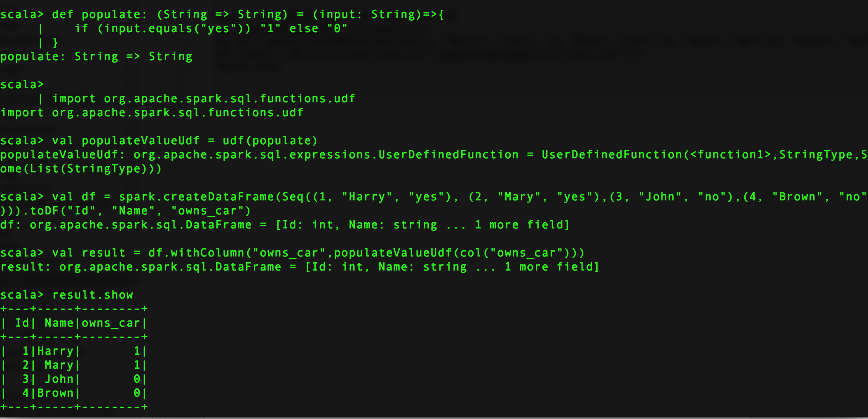Click the 'input.equals("yes")' condition text

pos(173,28)
